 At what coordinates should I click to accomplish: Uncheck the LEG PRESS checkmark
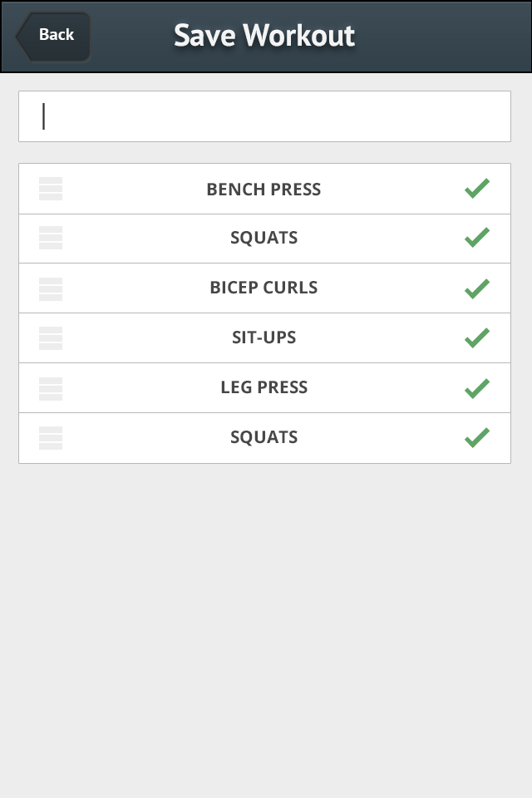tap(476, 387)
